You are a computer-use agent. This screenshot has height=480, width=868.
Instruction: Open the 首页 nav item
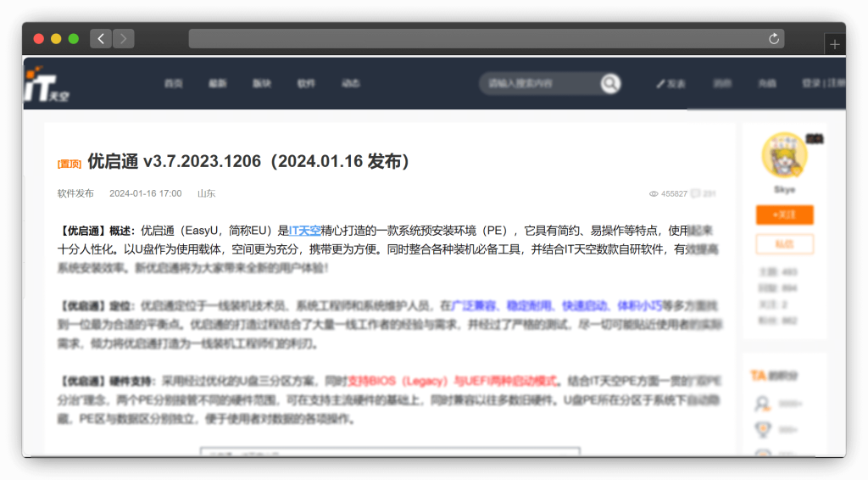173,84
